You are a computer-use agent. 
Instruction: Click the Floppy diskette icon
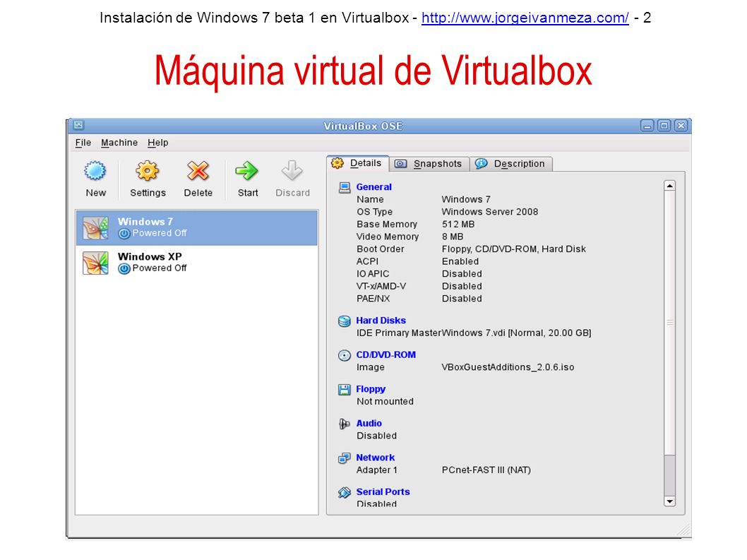[x=345, y=389]
